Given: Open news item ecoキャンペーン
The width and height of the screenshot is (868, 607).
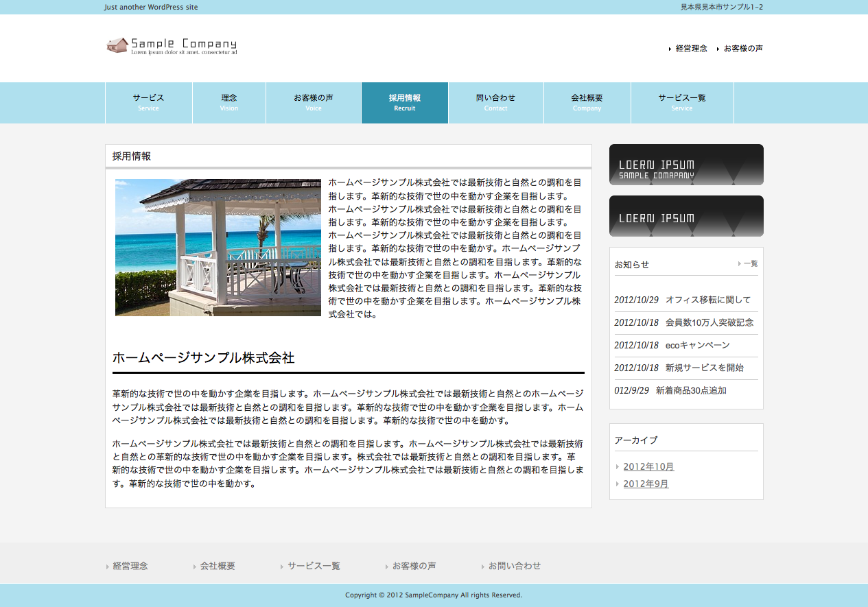Looking at the screenshot, I should 698,345.
